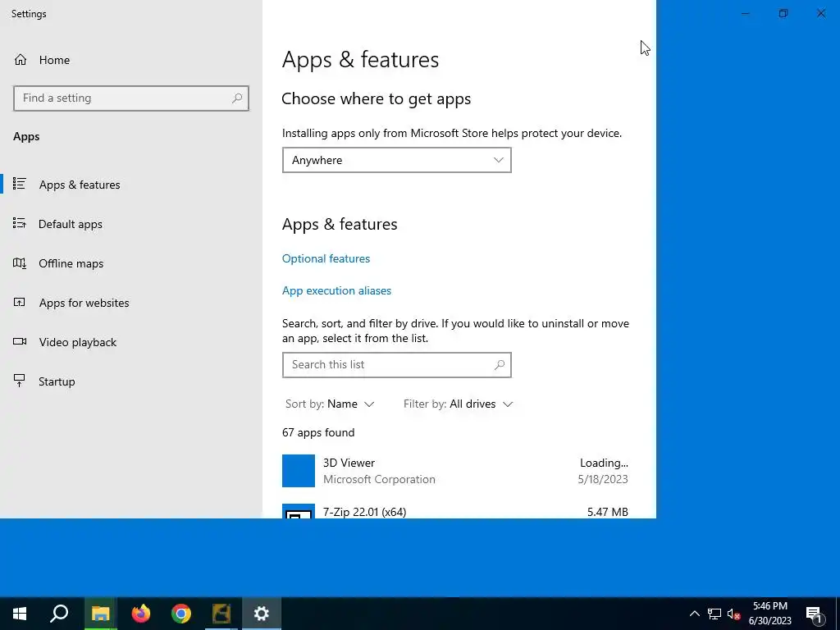This screenshot has height=630, width=840.
Task: Click the Video playback camera icon
Action: click(x=20, y=341)
